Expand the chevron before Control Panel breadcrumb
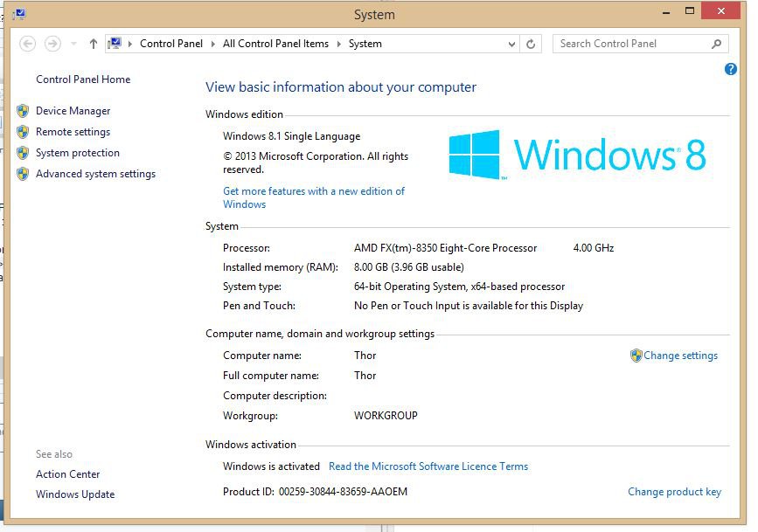 pos(130,44)
